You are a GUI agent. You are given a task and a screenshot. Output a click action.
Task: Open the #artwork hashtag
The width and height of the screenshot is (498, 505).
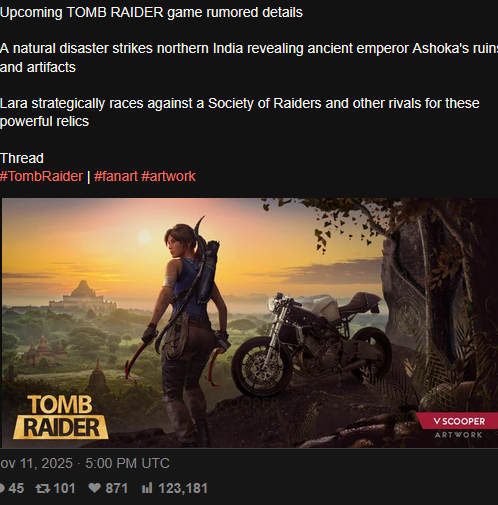[x=168, y=176]
